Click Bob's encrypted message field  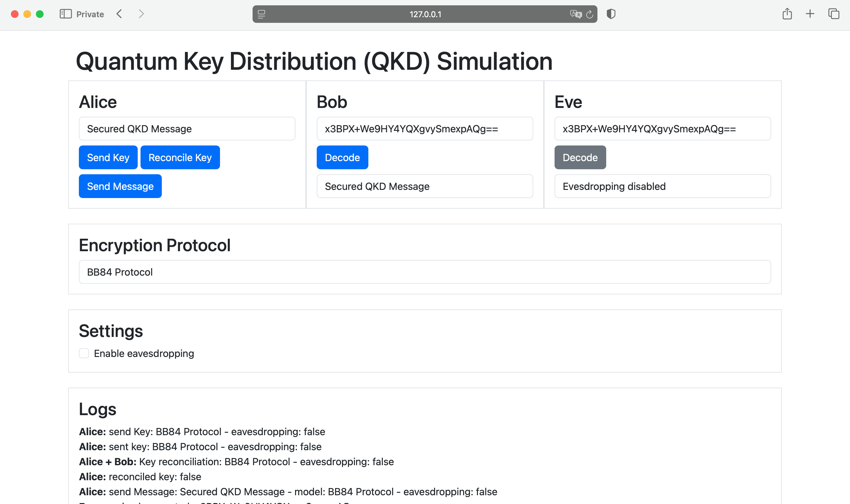coord(425,129)
